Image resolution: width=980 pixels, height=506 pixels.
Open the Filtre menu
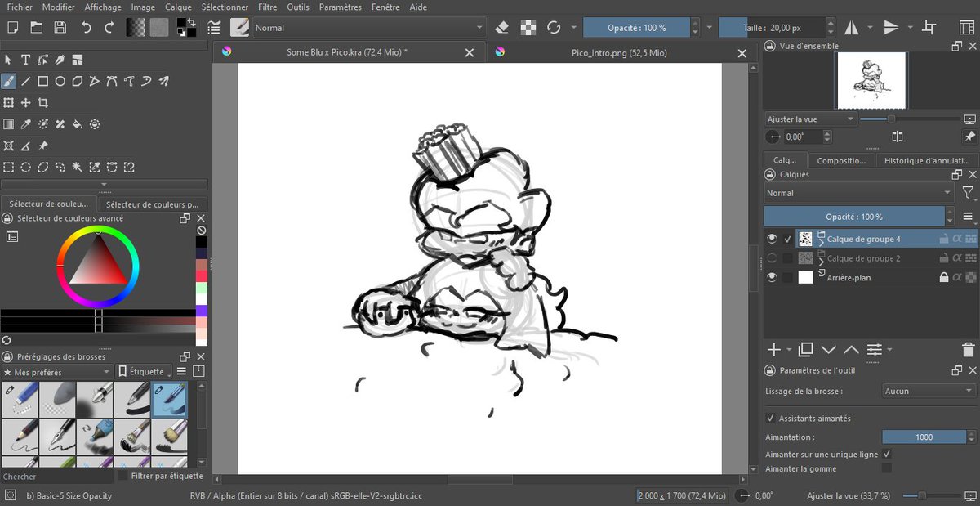267,7
